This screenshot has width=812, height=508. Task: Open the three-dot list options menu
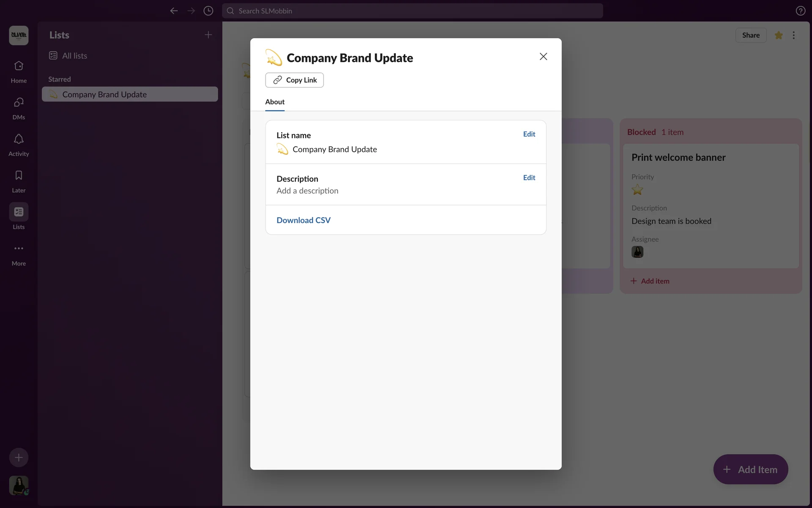[793, 35]
